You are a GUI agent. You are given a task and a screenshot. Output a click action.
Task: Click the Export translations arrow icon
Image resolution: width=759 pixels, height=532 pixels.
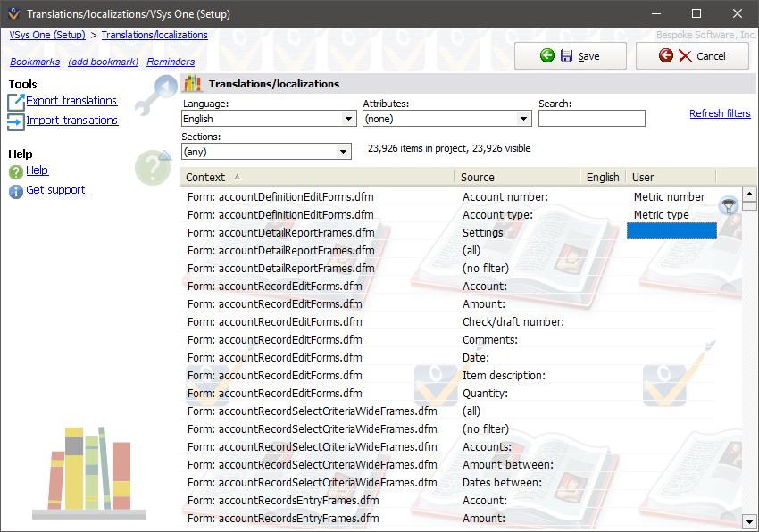coord(16,102)
